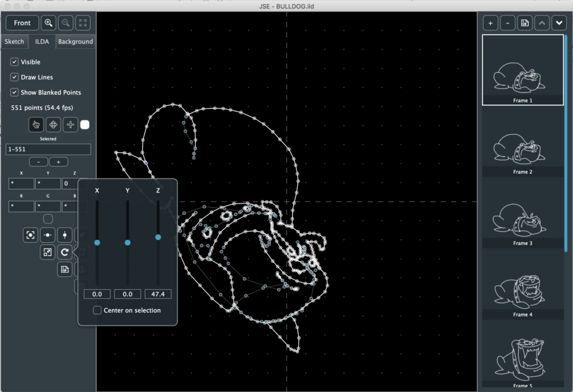
Task: Click the zoom in magnifier icon
Action: pos(49,23)
